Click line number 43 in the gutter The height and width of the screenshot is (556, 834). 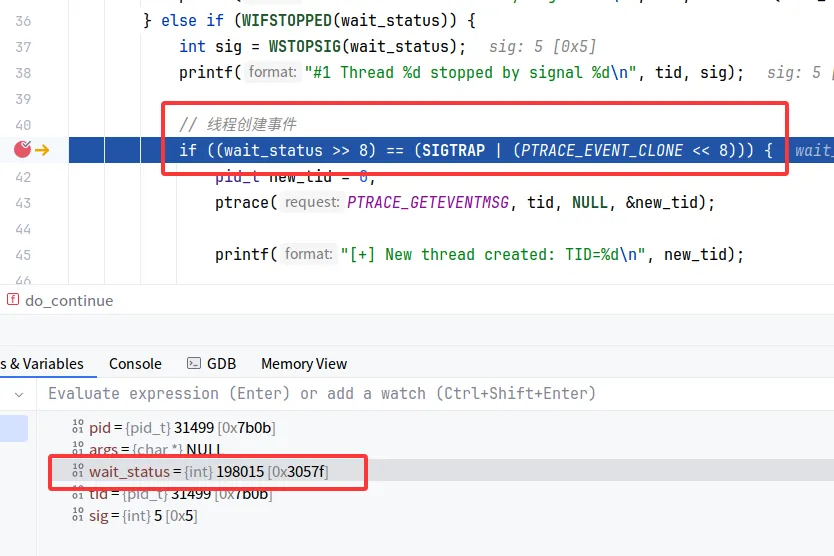click(x=23, y=203)
